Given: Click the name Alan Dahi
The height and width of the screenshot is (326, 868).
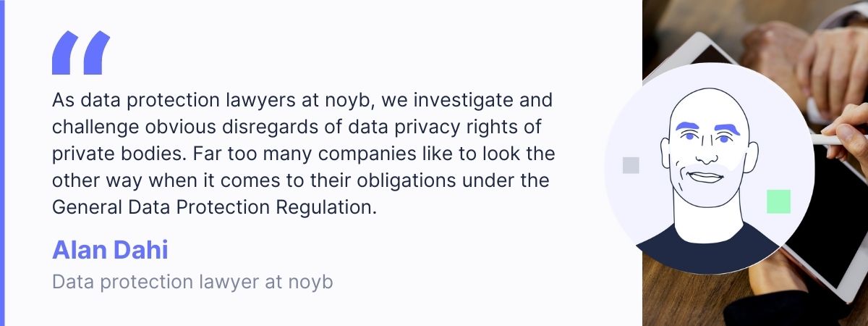Looking at the screenshot, I should (110, 251).
